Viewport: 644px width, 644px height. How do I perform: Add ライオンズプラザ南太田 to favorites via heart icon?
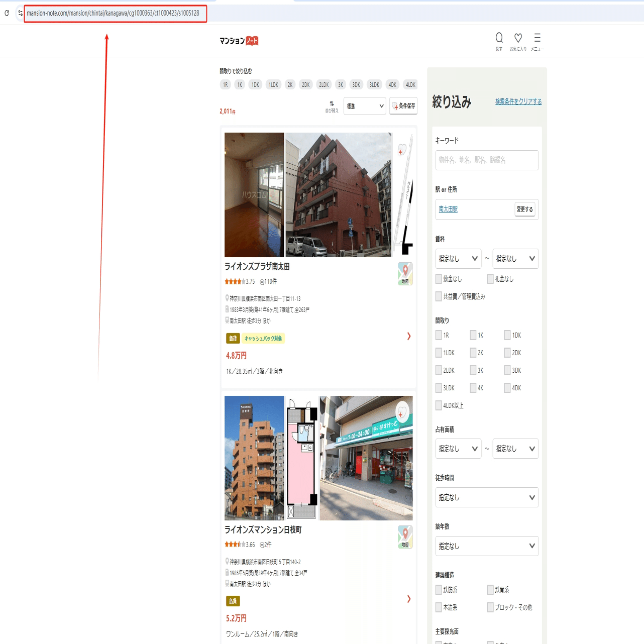click(x=402, y=150)
